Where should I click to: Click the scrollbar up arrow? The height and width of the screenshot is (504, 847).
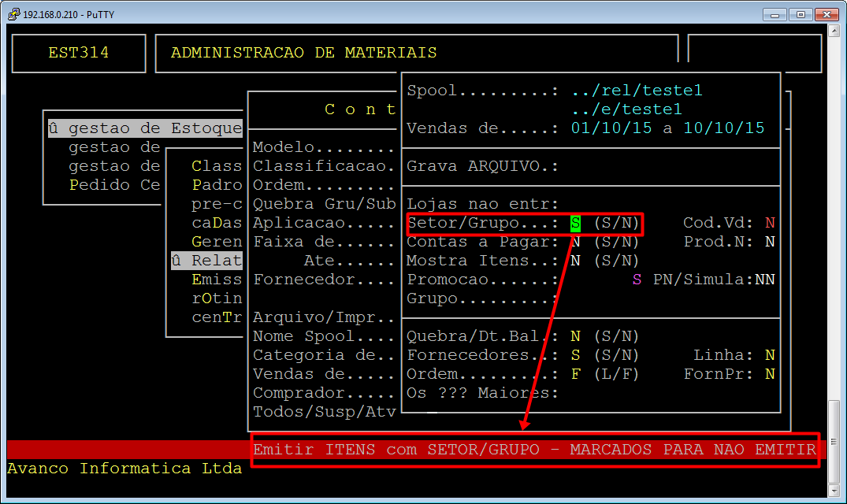(x=834, y=31)
